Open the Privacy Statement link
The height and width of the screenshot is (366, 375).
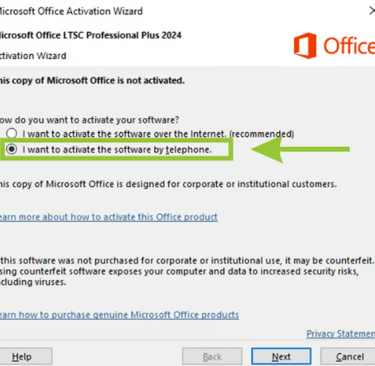click(x=341, y=334)
